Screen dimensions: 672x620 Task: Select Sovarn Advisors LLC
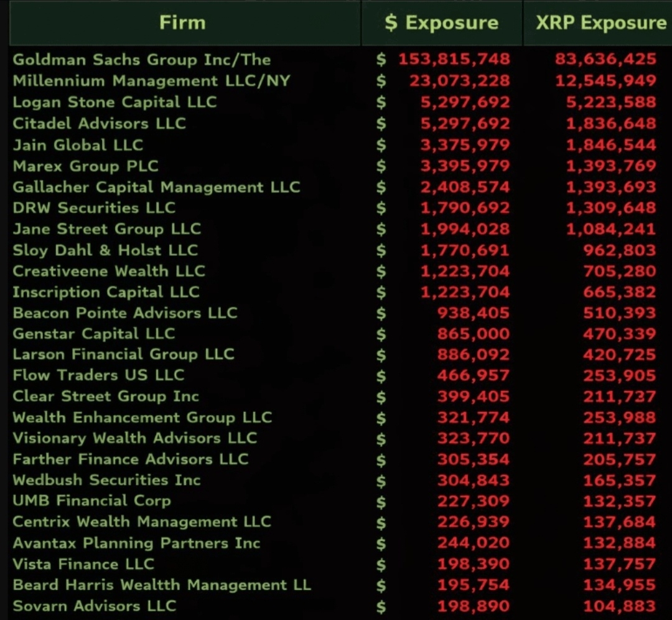point(95,606)
